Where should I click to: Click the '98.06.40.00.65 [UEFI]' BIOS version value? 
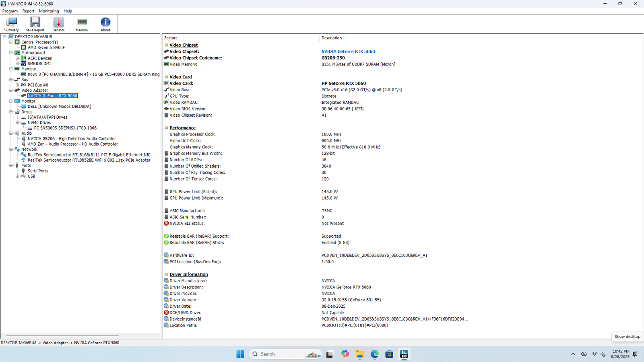(x=343, y=109)
